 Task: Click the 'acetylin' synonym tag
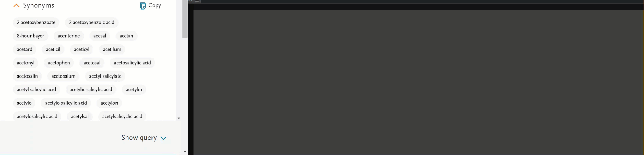coord(134,89)
